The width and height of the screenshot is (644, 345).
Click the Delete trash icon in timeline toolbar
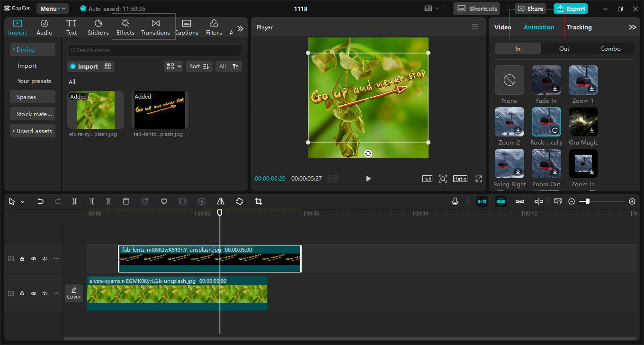tap(126, 201)
